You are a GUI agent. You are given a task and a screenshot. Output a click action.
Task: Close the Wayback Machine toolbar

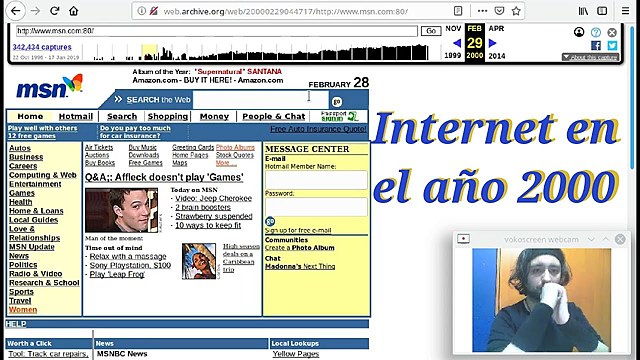click(612, 32)
